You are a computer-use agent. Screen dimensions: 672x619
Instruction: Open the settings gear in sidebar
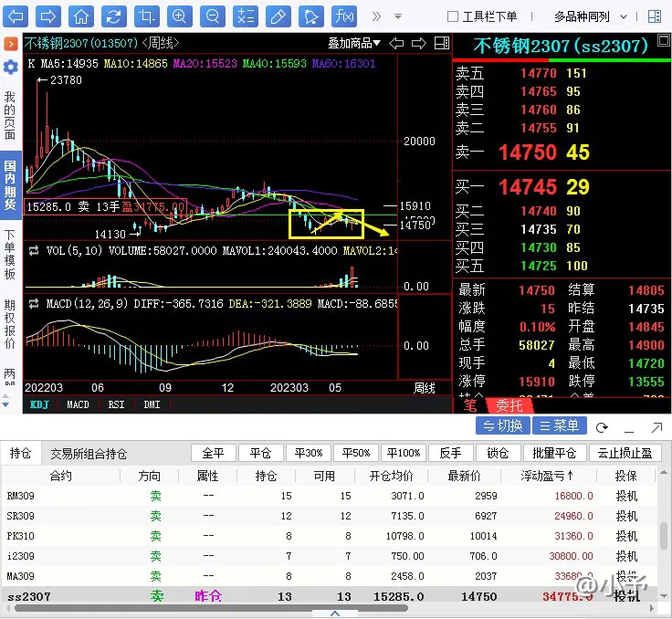pyautogui.click(x=11, y=67)
